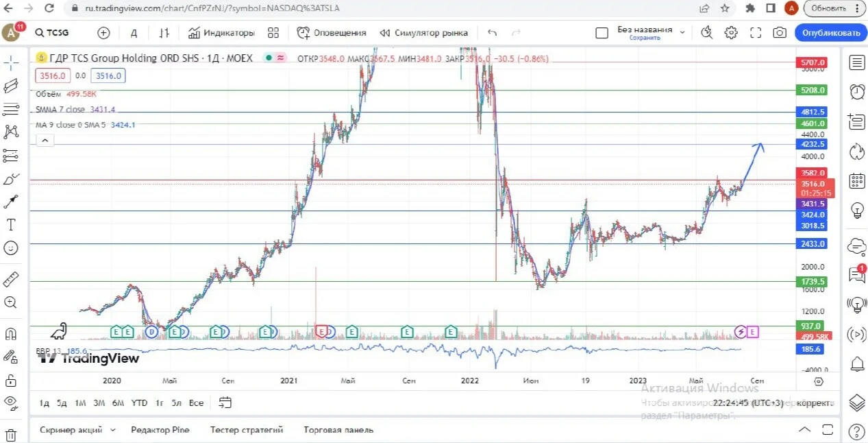Image resolution: width=868 pixels, height=443 pixels.
Task: Select the ruler measure tool
Action: click(11, 279)
